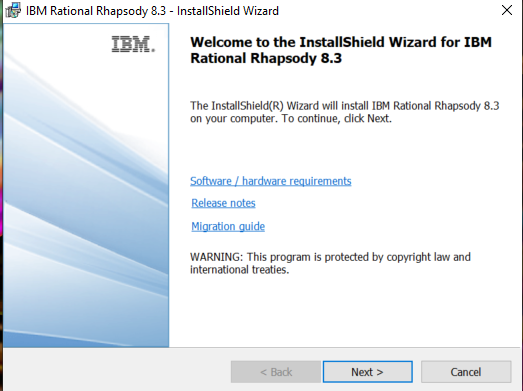The image size is (523, 391).
Task: Click the 'To continue, click Next' paragraph
Action: (345, 112)
